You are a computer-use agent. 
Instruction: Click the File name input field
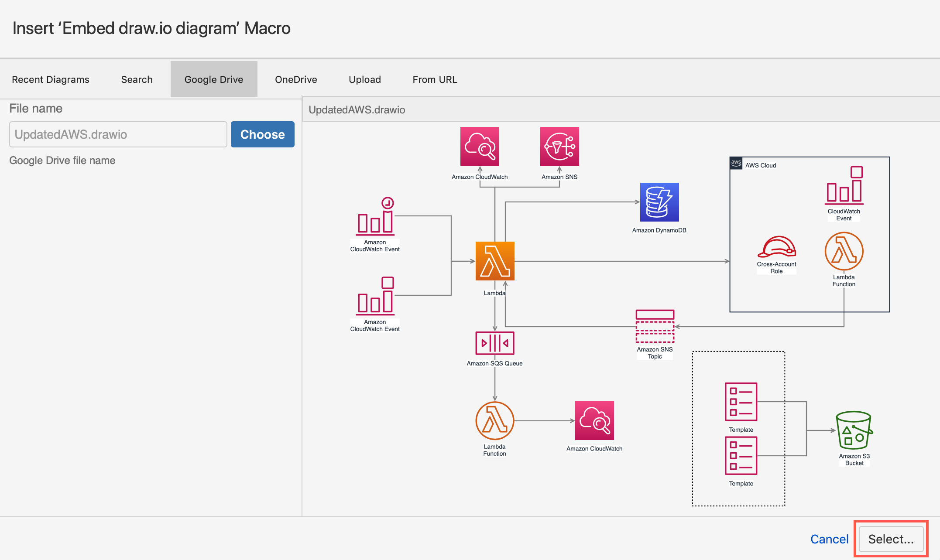click(117, 134)
